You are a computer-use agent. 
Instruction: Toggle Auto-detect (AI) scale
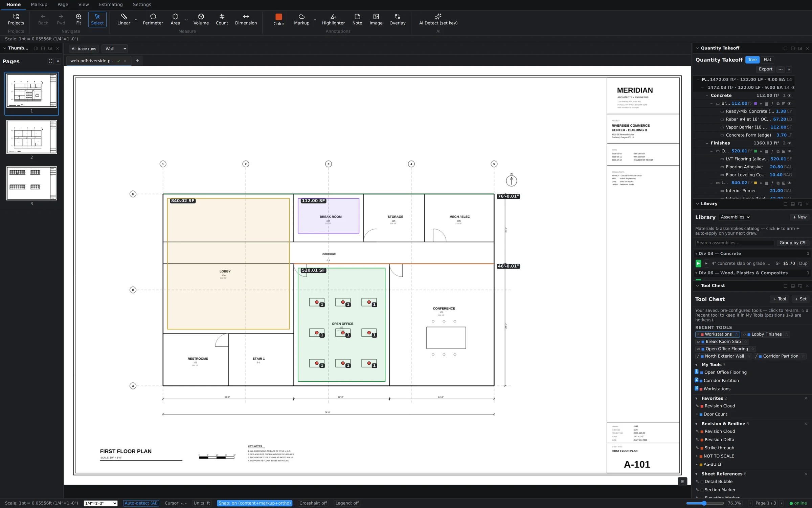141,503
